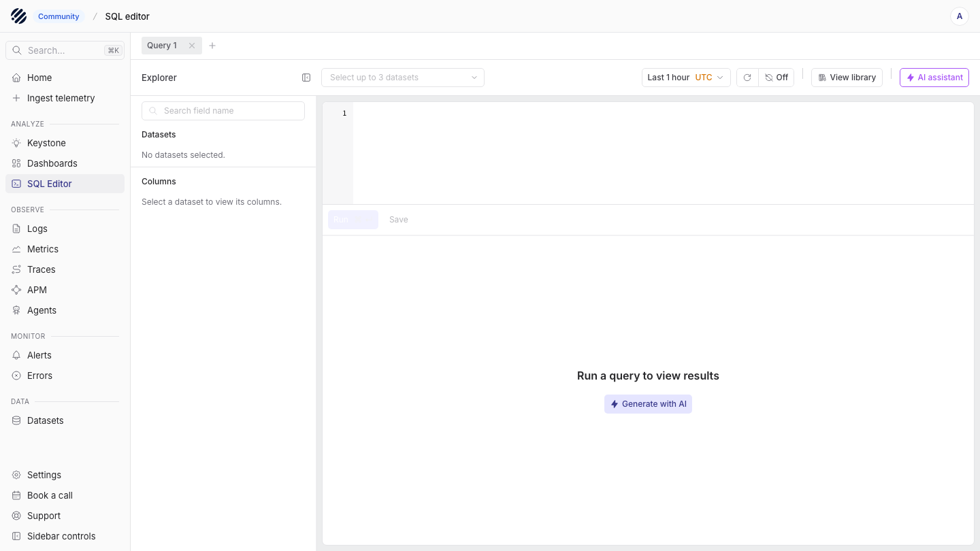The width and height of the screenshot is (980, 551).
Task: Open the Metrics page
Action: pyautogui.click(x=65, y=249)
